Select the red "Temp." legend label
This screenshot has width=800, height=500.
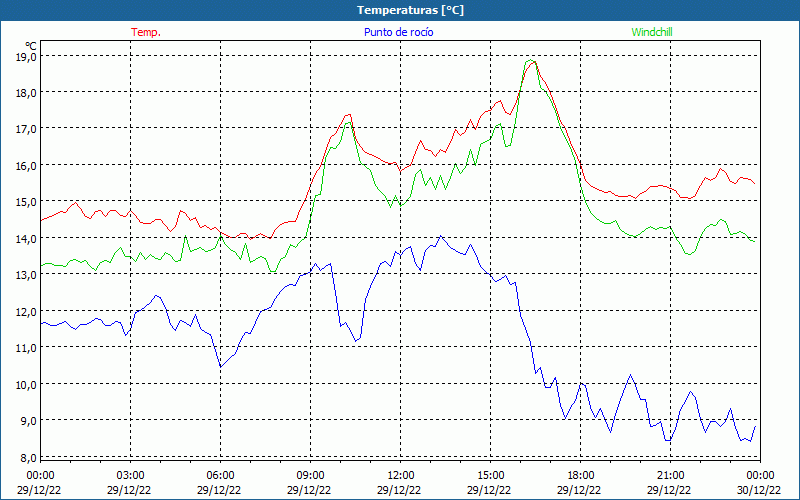146,32
